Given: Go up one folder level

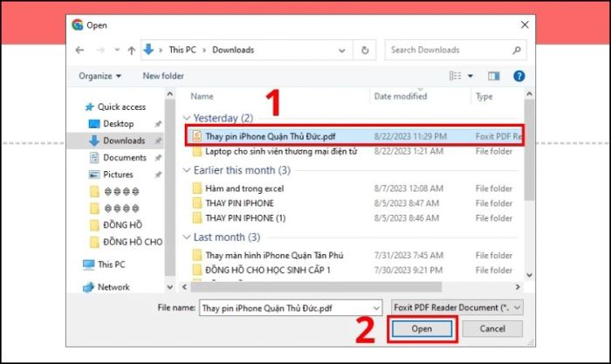Looking at the screenshot, I should click(131, 51).
